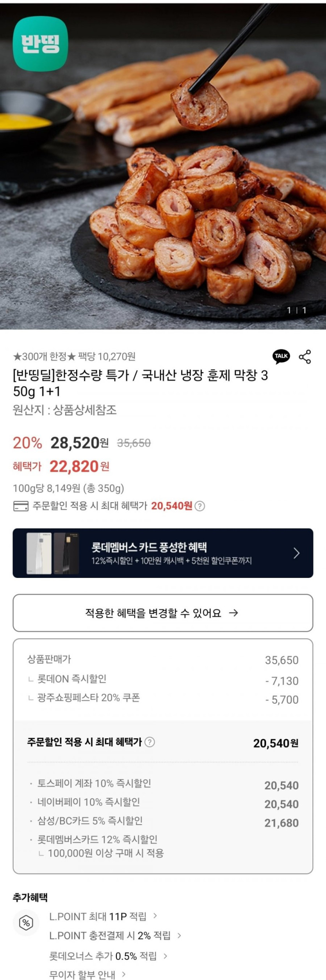Tap image page indicator 1 | 1

click(296, 310)
